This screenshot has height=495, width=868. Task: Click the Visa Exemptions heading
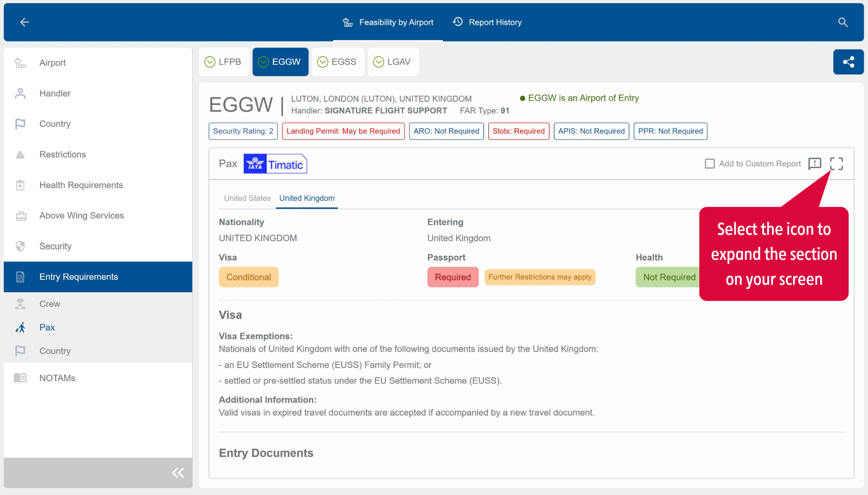[x=256, y=336]
